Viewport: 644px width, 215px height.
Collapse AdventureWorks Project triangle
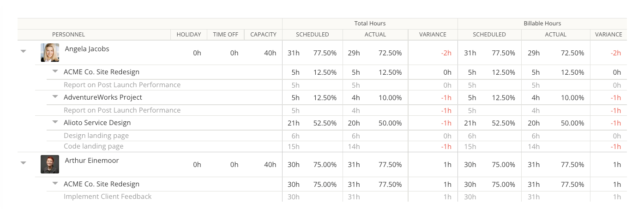click(x=55, y=97)
